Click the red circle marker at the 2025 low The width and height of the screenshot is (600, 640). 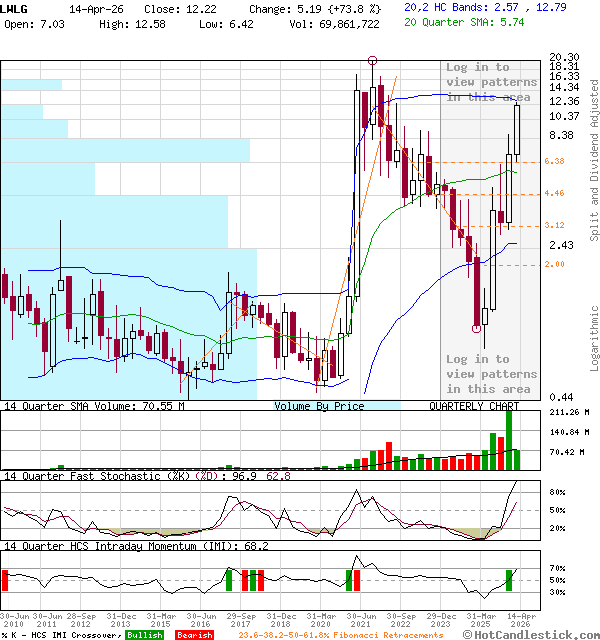[477, 328]
